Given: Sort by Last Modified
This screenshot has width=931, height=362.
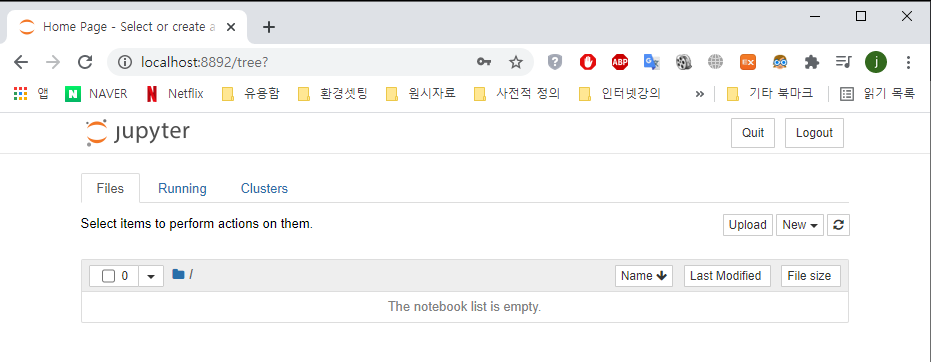Looking at the screenshot, I should point(727,276).
